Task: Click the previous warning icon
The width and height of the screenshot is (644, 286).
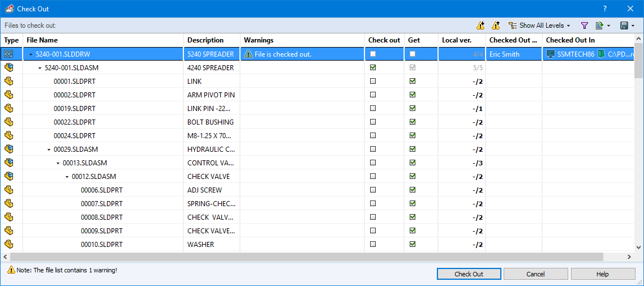Action: [x=496, y=25]
